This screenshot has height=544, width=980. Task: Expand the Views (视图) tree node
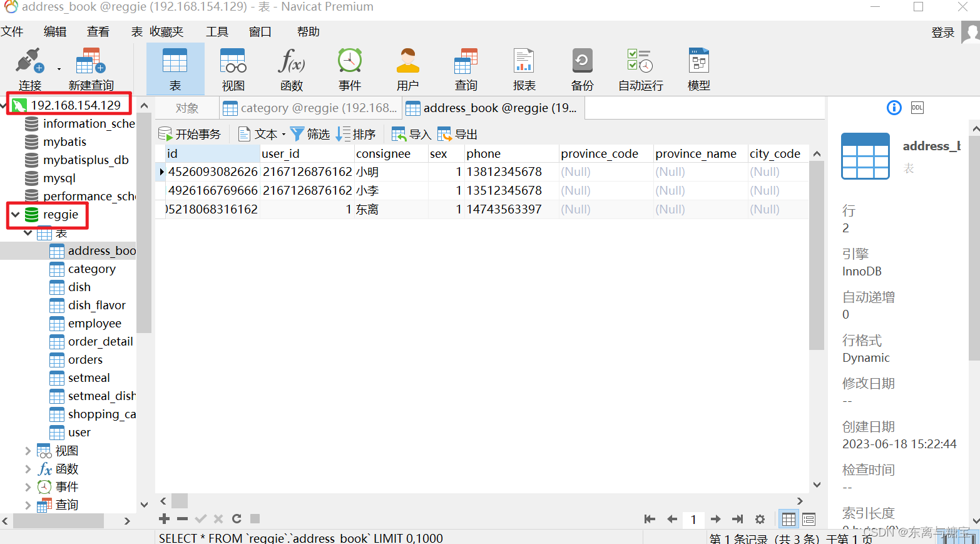pyautogui.click(x=28, y=451)
